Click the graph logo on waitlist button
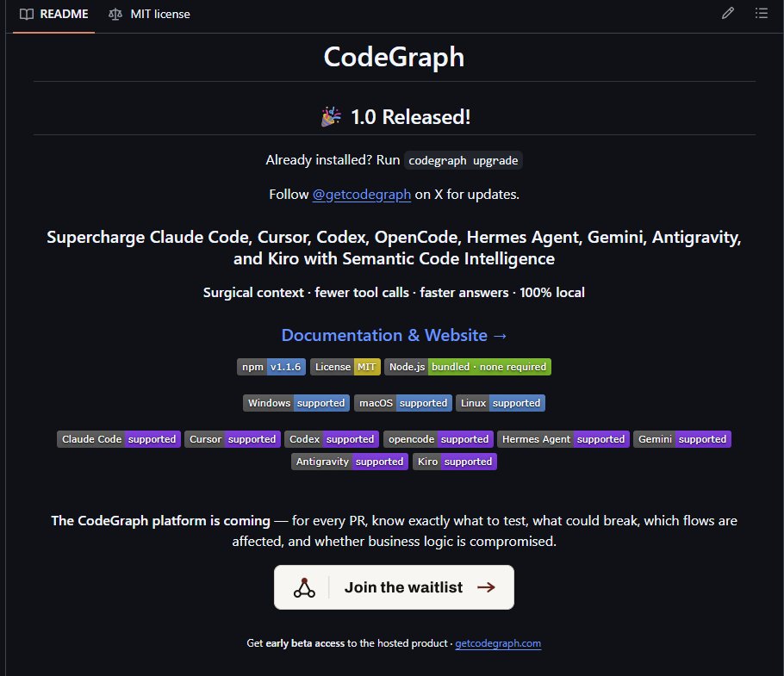The image size is (784, 676). point(304,587)
